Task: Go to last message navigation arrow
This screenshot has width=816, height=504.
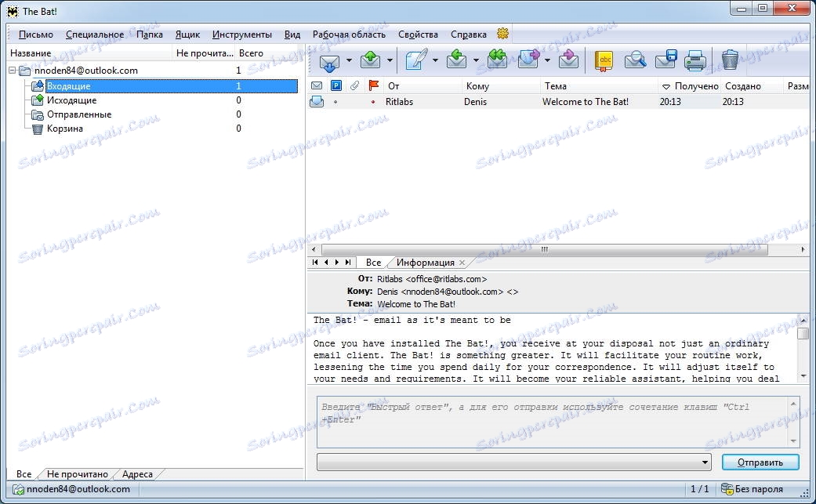Action: coord(347,263)
